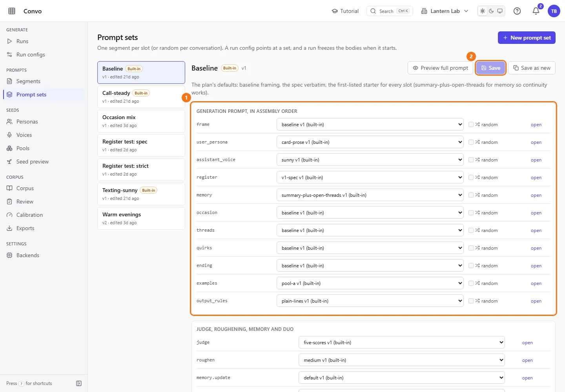Click the Save as new button

532,68
